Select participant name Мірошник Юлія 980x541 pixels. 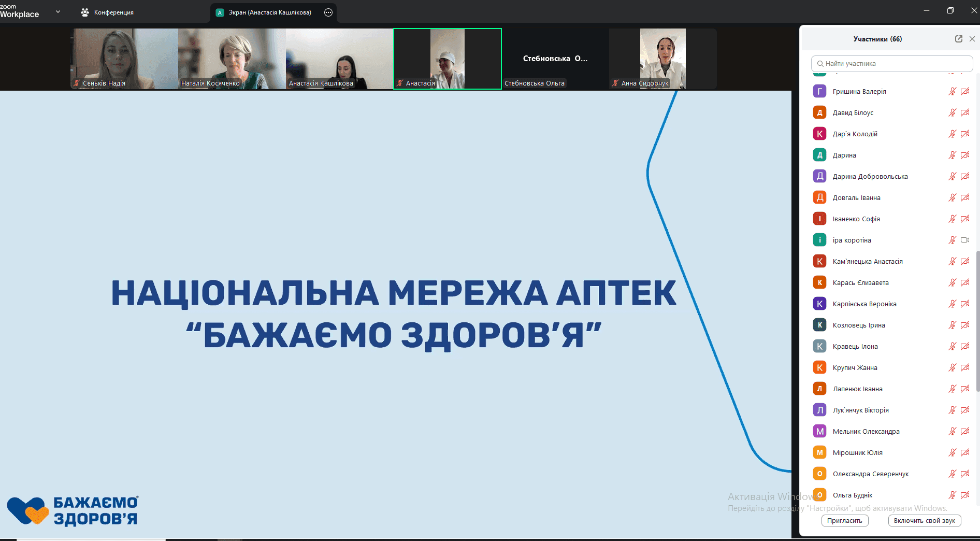coord(858,452)
